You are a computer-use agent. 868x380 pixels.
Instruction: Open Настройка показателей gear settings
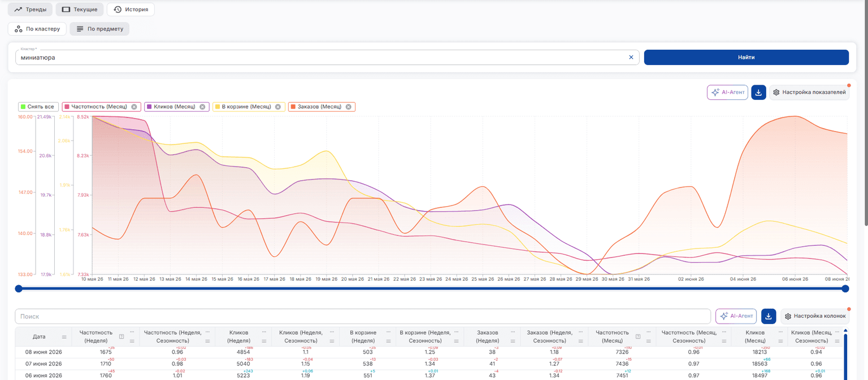point(809,93)
